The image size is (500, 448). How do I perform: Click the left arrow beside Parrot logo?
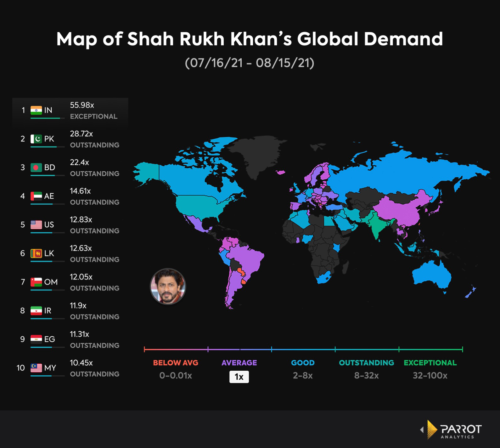coord(422,430)
